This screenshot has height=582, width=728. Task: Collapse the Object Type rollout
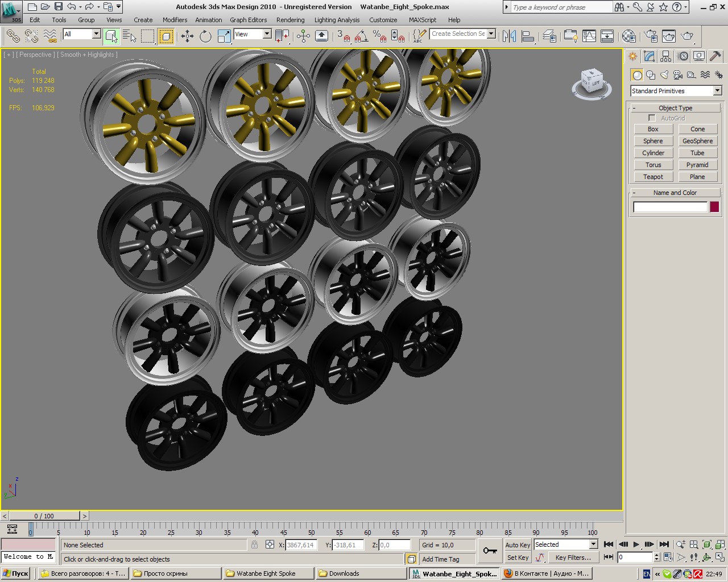pos(675,108)
